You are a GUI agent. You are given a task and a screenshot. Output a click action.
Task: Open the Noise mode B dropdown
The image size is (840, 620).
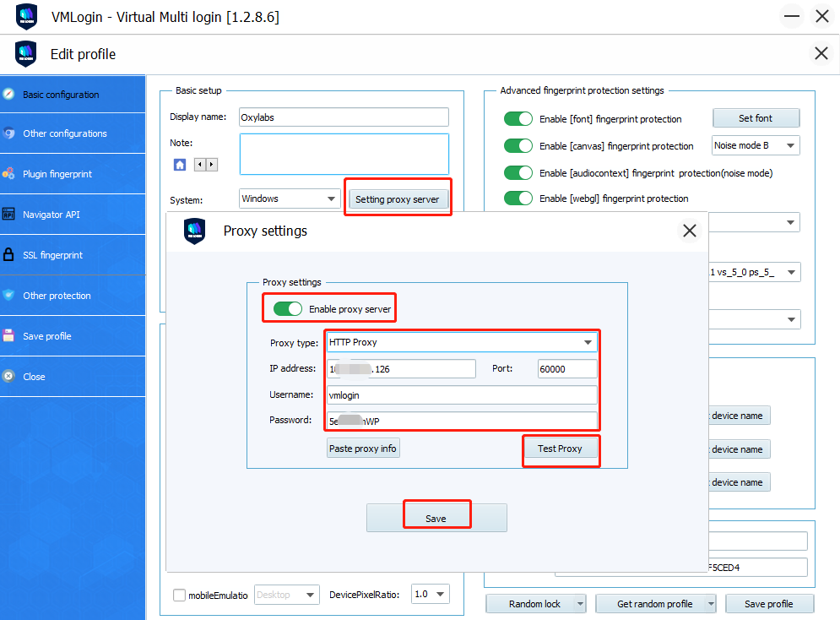[756, 145]
